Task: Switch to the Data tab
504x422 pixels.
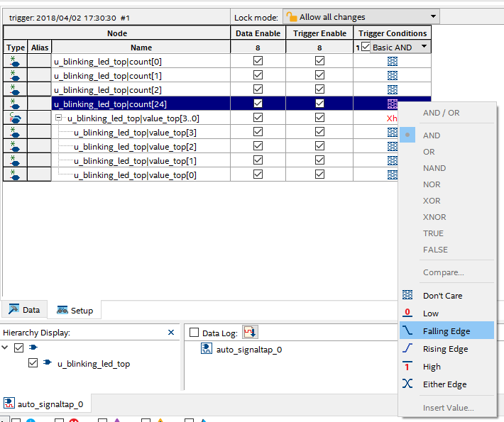Action: click(x=24, y=311)
